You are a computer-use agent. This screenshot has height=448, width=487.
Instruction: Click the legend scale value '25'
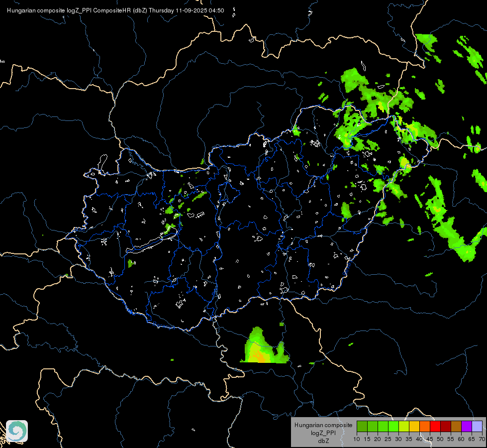(388, 439)
